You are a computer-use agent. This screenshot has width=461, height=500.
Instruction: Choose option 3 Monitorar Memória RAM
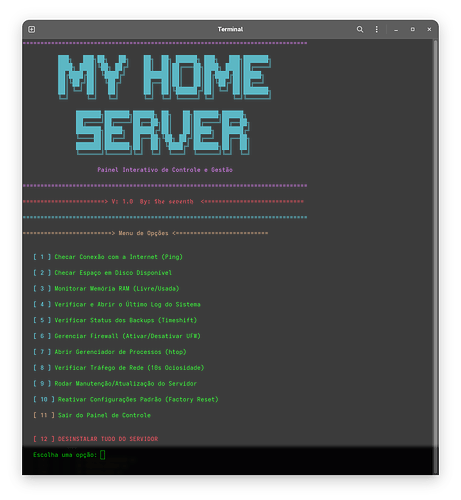click(x=106, y=289)
